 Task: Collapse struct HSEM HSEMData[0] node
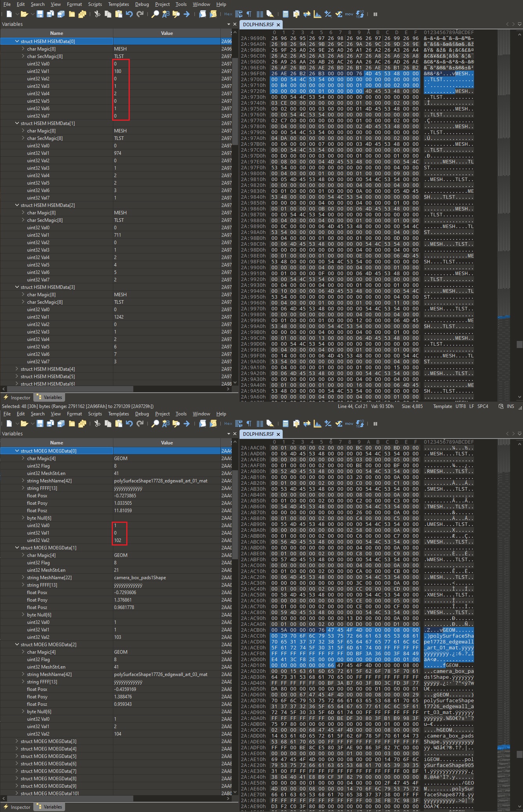17,41
